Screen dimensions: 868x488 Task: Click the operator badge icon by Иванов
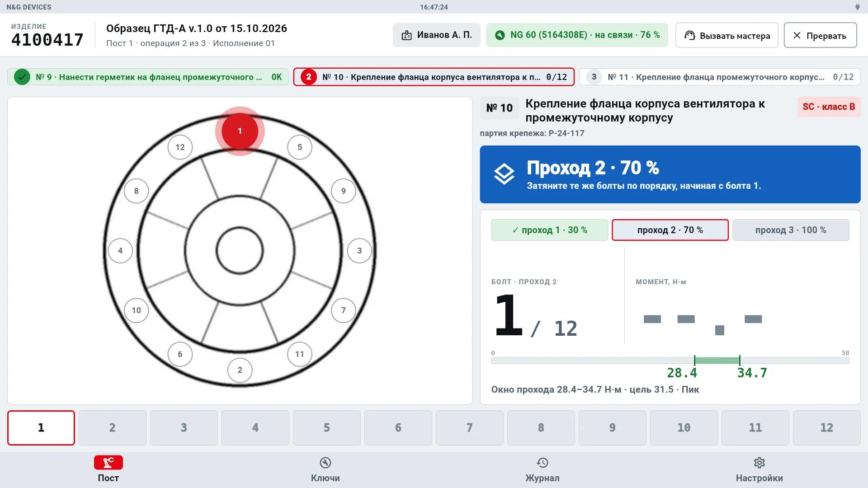[x=407, y=35]
